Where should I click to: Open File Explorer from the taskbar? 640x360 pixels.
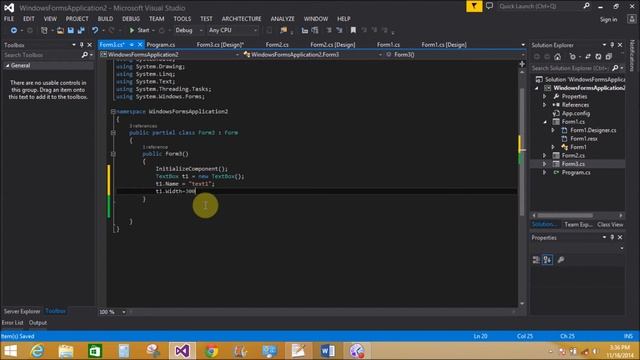(66, 351)
